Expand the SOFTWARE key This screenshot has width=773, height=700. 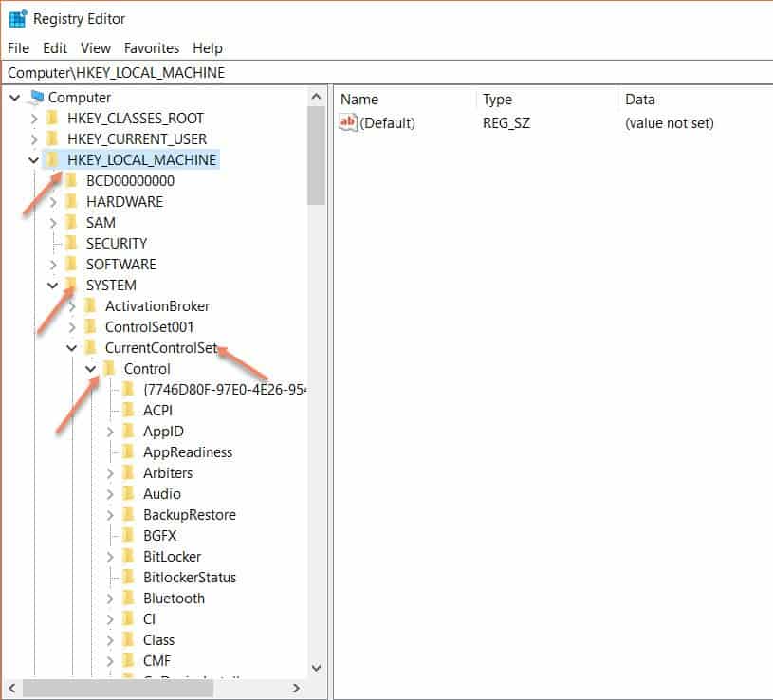pyautogui.click(x=53, y=265)
